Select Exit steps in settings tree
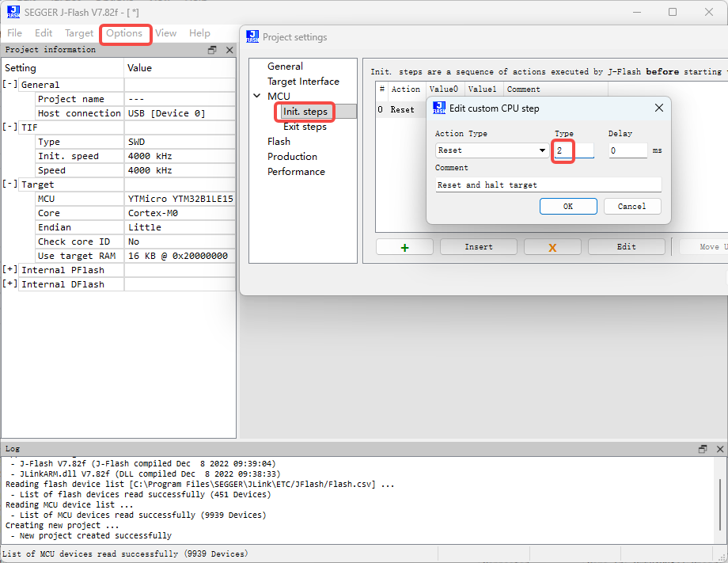This screenshot has height=563, width=728. point(305,127)
